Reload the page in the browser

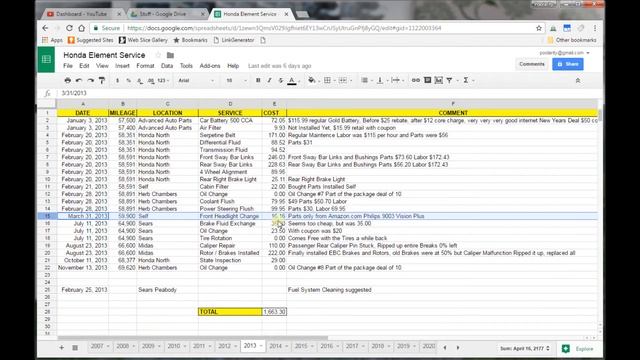tap(69, 28)
